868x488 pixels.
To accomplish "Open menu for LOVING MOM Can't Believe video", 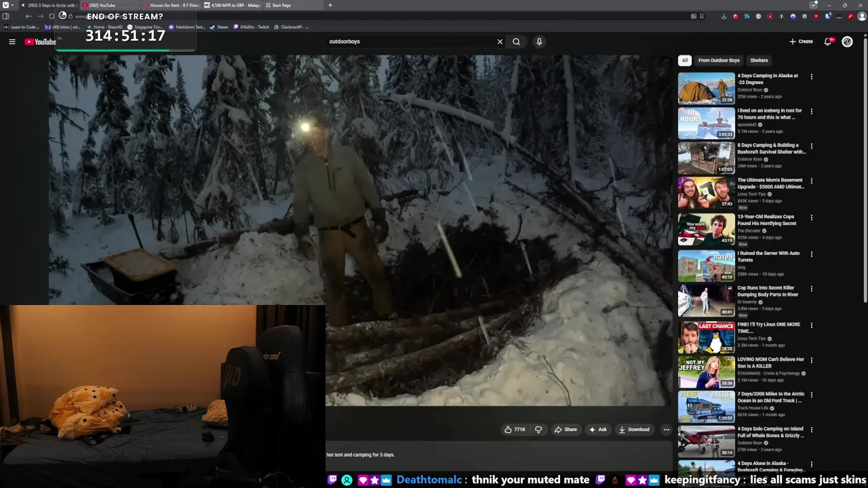I will coord(811,360).
